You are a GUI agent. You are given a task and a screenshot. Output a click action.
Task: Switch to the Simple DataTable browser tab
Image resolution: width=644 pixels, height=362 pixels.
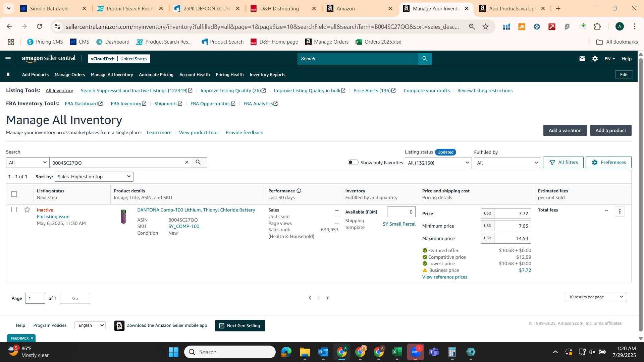tap(53, 8)
